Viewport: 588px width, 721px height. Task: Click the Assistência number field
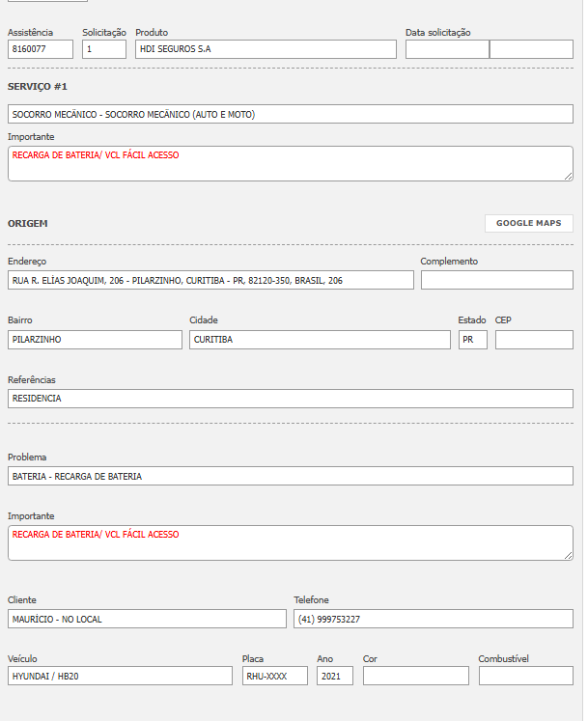[x=41, y=49]
